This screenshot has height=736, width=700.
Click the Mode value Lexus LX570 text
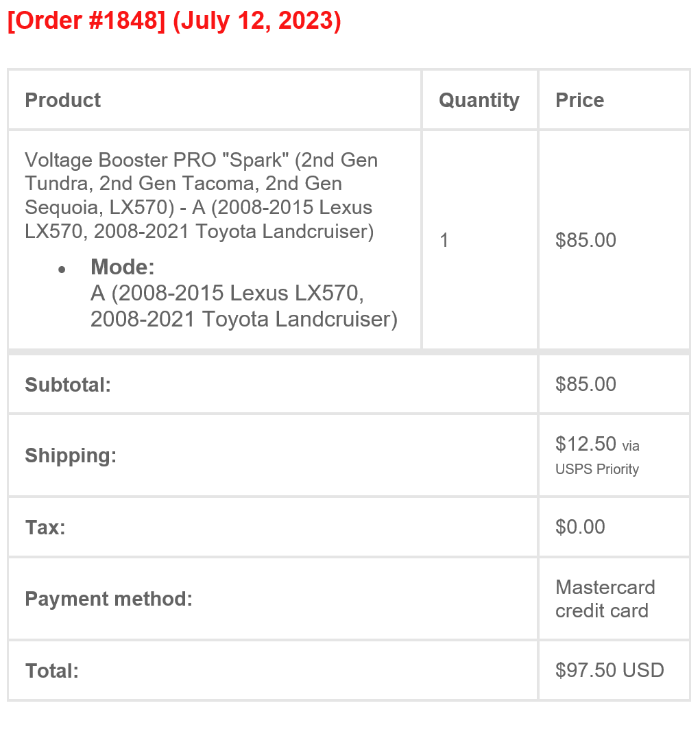(244, 306)
